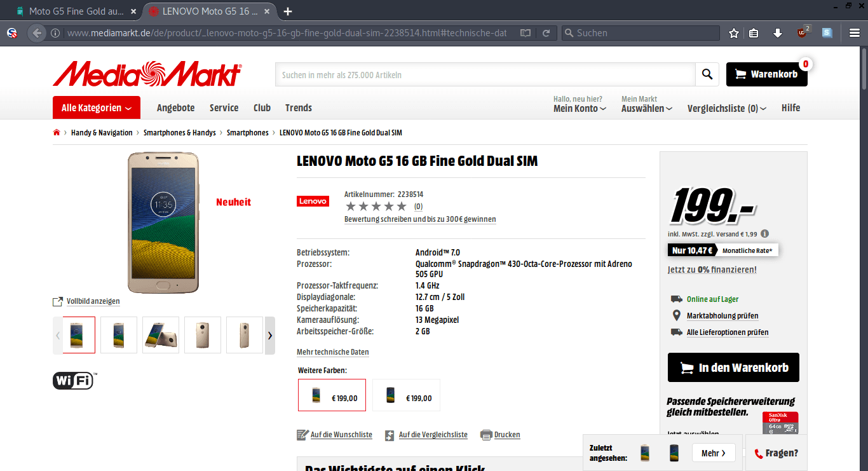Screen dimensions: 868x471
Task: Click the Handy & Navigation breadcrumb
Action: [x=102, y=133]
